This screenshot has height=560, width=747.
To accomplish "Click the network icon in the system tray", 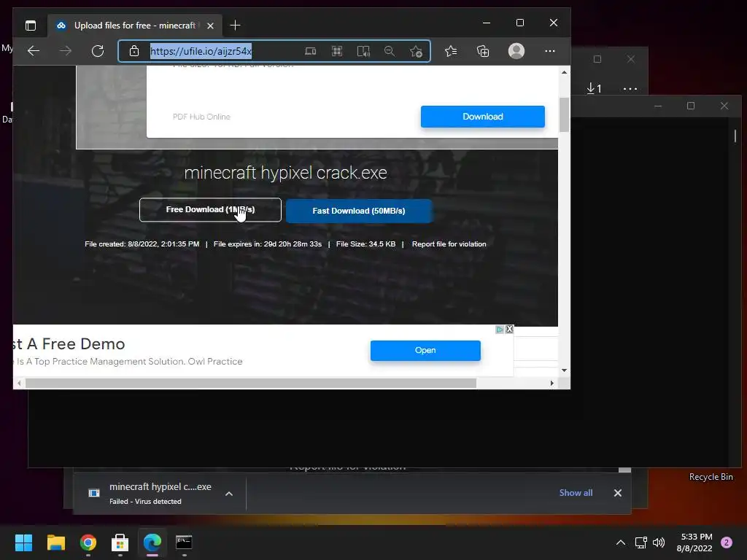I will pos(640,542).
